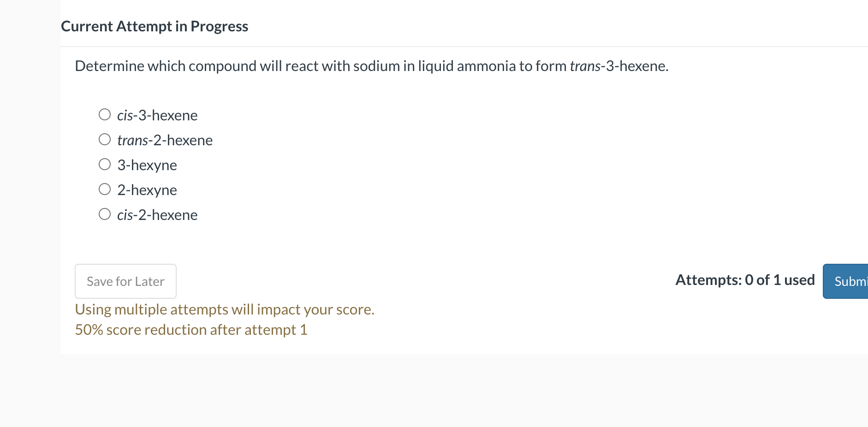
Task: Click the Current Attempt in Progress heading
Action: click(155, 26)
